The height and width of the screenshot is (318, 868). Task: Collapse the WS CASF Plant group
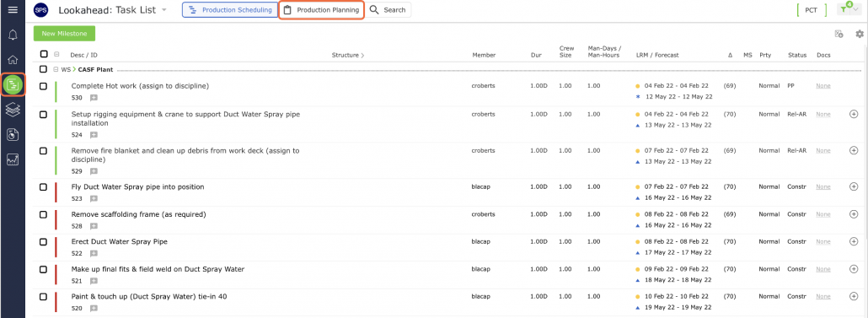[56, 70]
